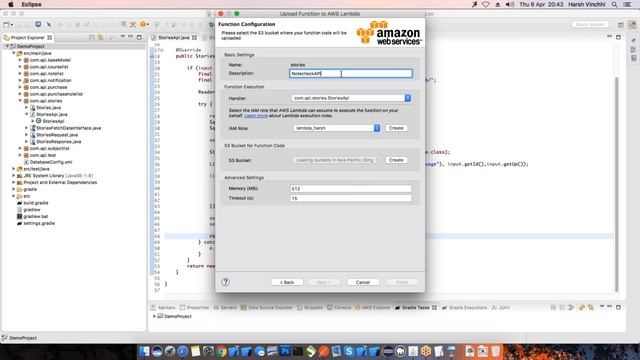The image size is (640, 360).
Task: Open the Apple menu
Action: click(x=11, y=4)
